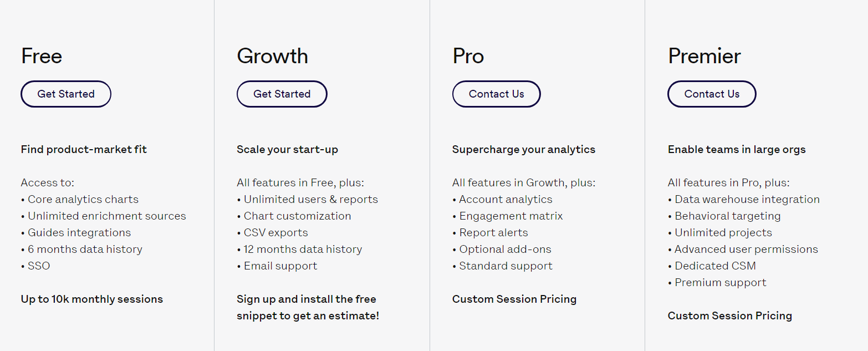This screenshot has height=351, width=868.
Task: Click "Up to 10k monthly sessions" text
Action: (92, 299)
